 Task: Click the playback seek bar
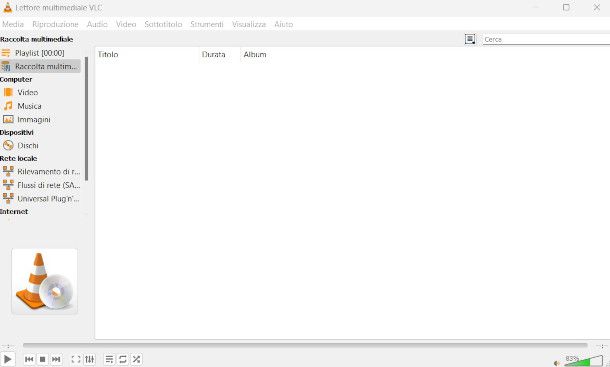pyautogui.click(x=305, y=345)
